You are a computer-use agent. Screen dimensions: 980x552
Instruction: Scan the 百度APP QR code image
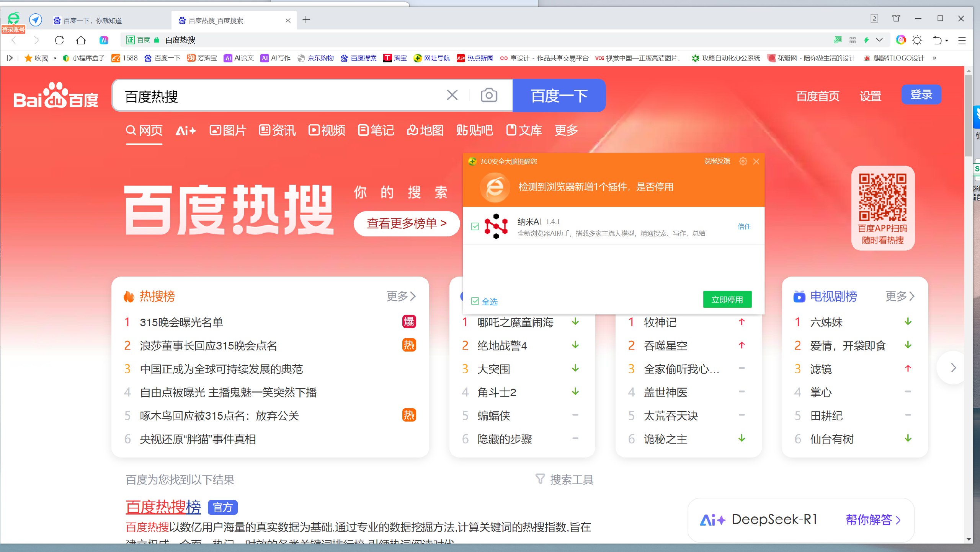click(x=882, y=197)
